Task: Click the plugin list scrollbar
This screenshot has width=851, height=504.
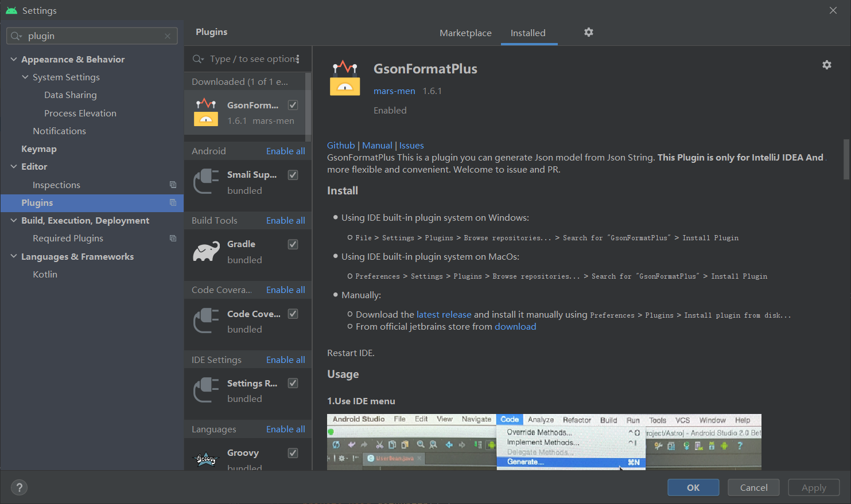Action: (x=309, y=107)
